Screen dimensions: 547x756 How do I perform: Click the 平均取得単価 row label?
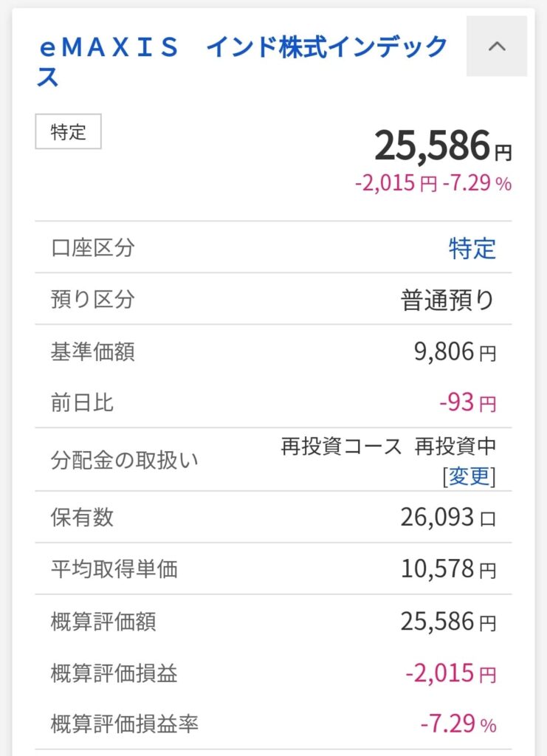114,569
